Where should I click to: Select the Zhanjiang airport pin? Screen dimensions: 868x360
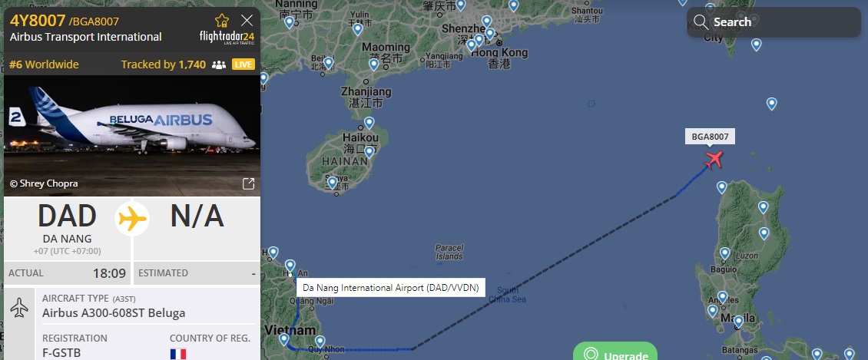click(373, 64)
